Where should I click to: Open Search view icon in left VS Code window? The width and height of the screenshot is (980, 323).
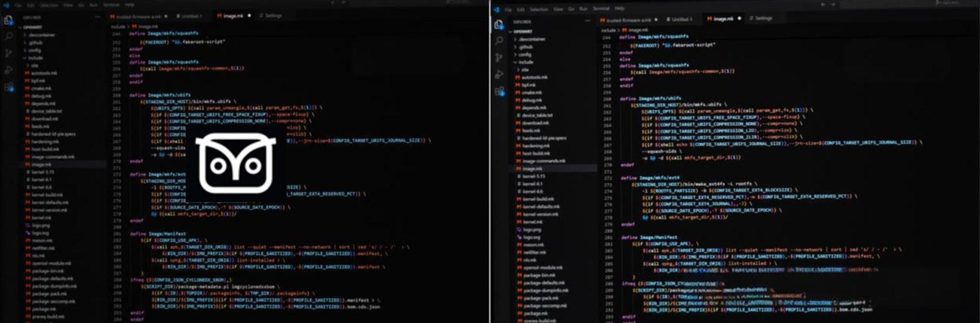9,36
